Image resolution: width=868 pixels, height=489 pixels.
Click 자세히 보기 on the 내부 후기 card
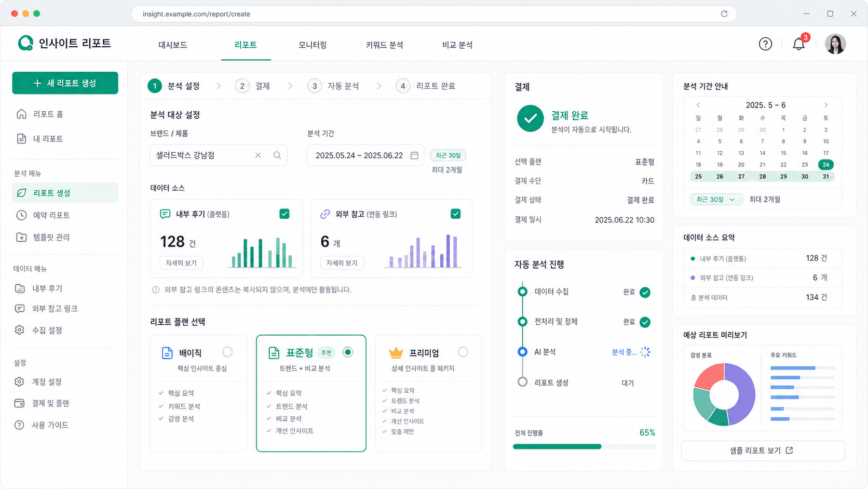181,263
